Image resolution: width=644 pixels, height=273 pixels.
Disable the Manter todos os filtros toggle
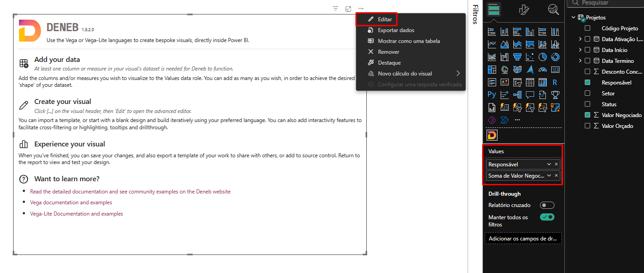(x=547, y=217)
